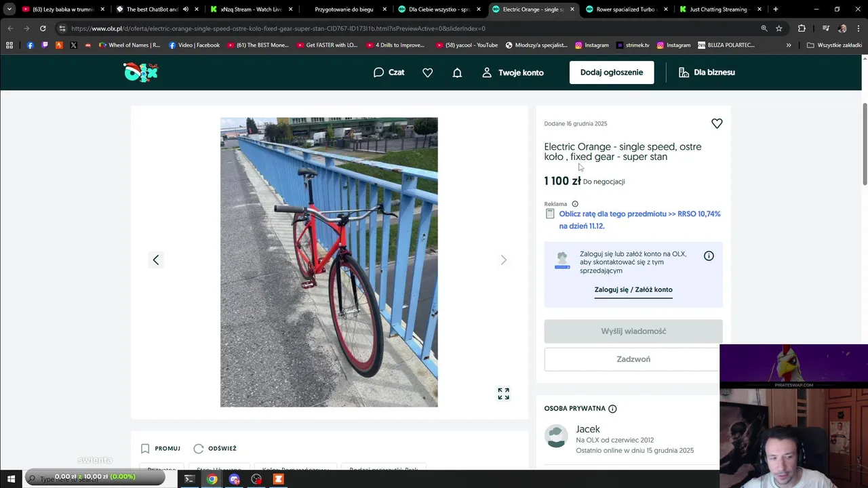Screen dimensions: 868x488
Task: Save listing with the heart icon
Action: pyautogui.click(x=717, y=123)
